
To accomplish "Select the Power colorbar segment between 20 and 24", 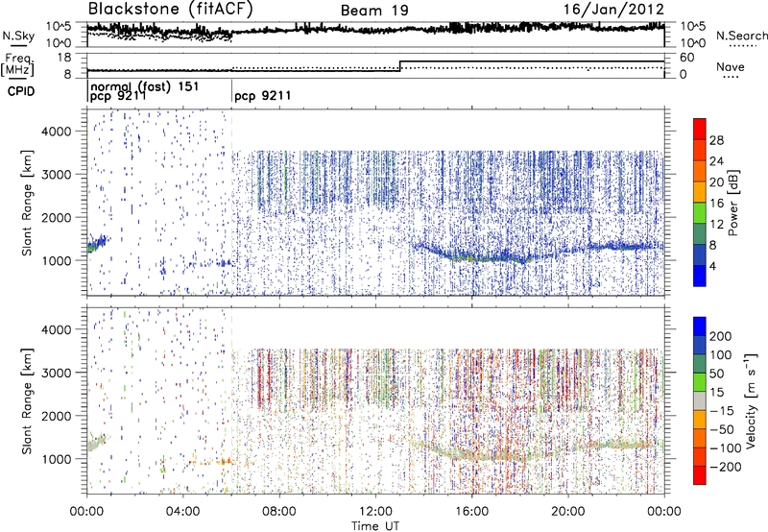I will (700, 172).
